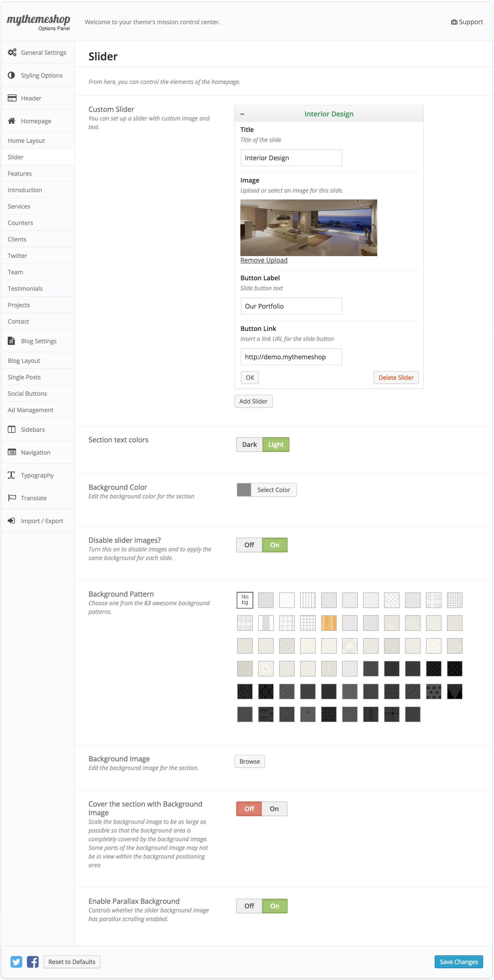Open the Background Color swatch picker

point(244,490)
